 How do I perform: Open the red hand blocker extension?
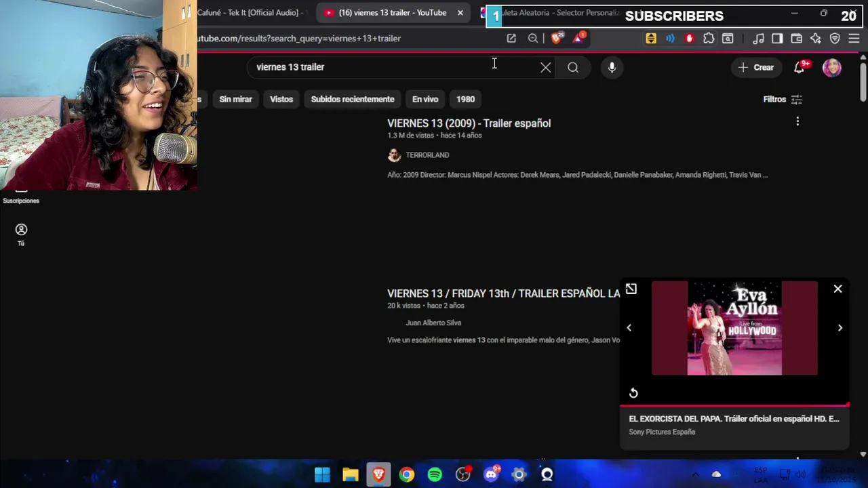click(690, 39)
